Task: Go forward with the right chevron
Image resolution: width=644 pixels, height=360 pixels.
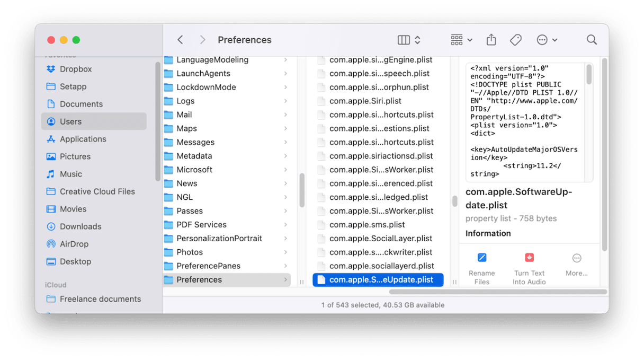Action: 202,40
